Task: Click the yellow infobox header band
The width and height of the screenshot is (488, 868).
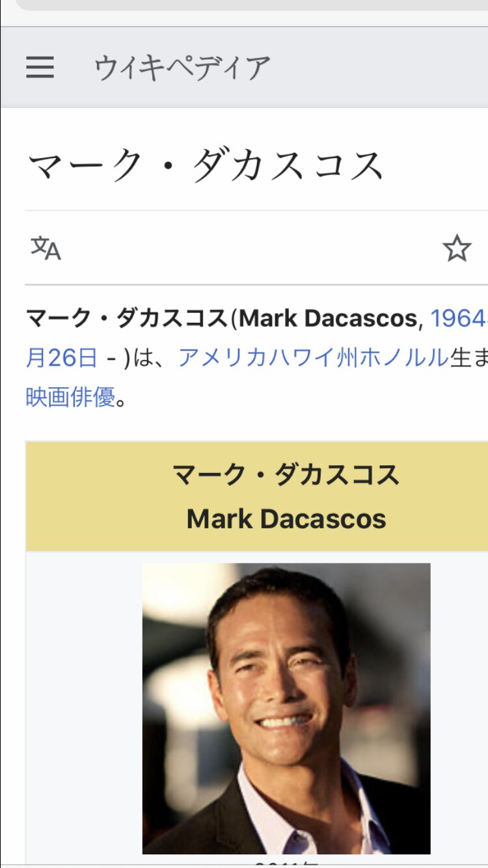Action: click(257, 496)
